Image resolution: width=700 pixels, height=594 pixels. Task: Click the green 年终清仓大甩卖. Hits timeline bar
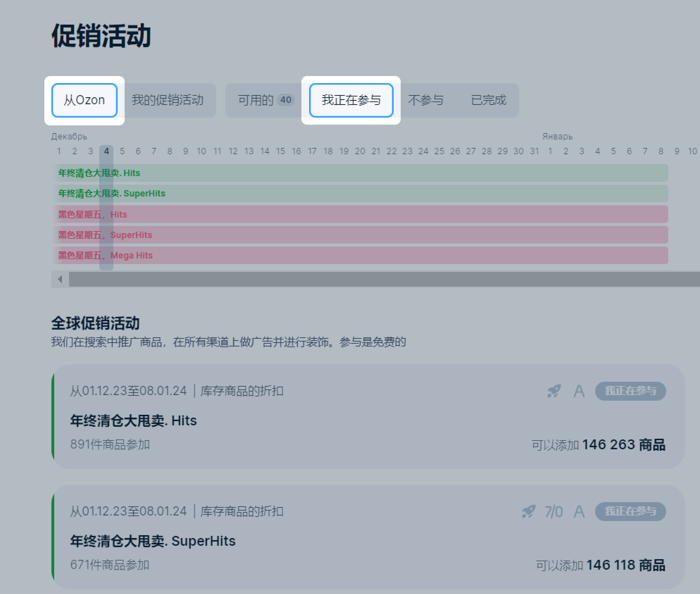[x=360, y=173]
